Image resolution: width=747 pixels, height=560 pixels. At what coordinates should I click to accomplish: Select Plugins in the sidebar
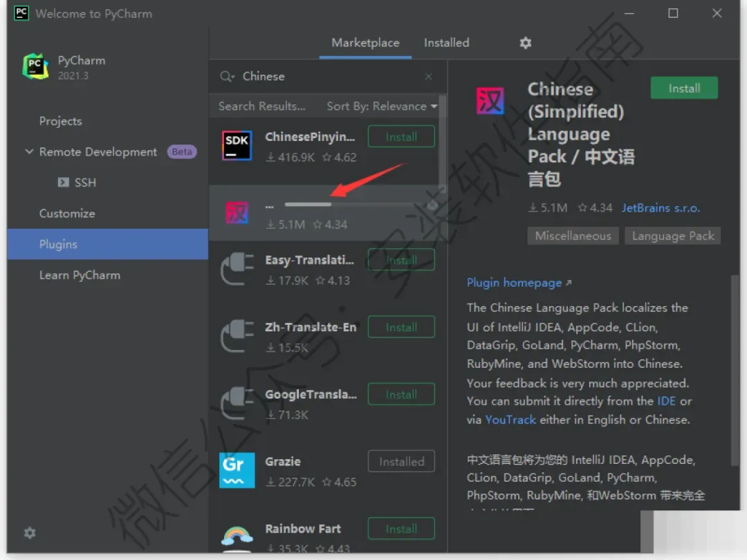[x=107, y=244]
